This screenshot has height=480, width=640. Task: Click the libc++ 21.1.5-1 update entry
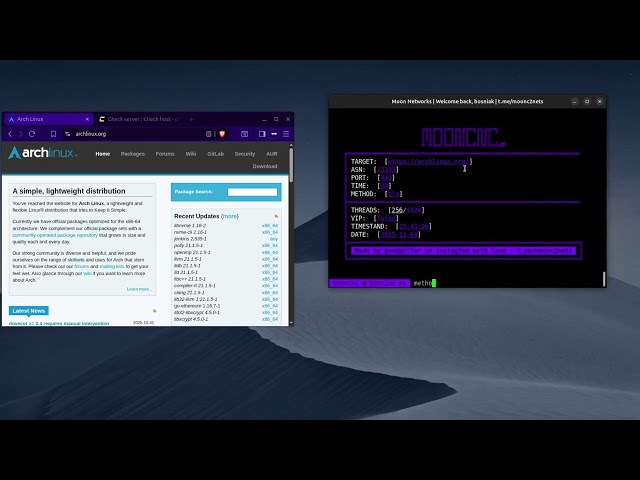point(189,279)
